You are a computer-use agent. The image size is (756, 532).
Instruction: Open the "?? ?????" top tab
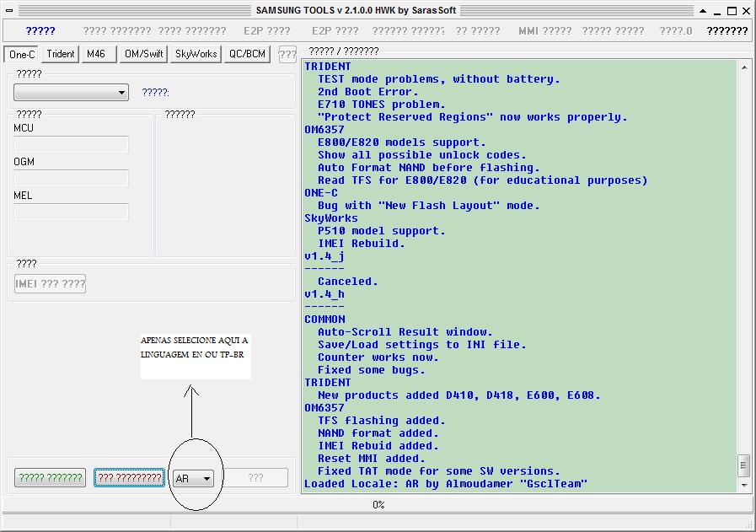tap(478, 31)
